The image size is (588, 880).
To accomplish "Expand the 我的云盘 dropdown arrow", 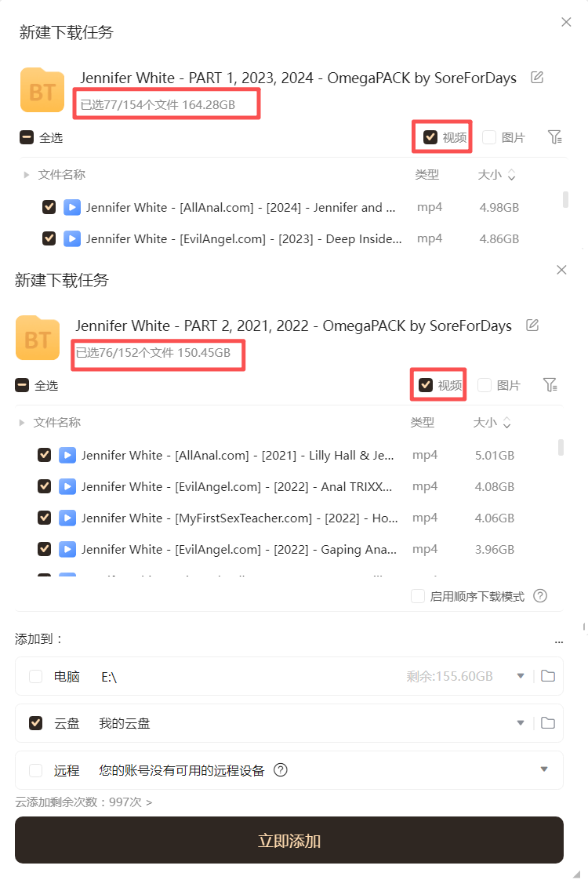I will [521, 723].
